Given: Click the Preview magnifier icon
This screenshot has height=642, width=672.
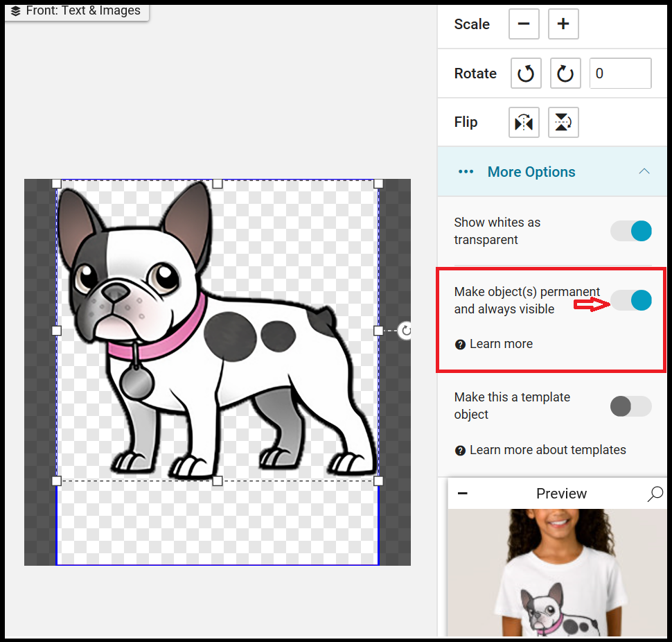Looking at the screenshot, I should click(655, 494).
